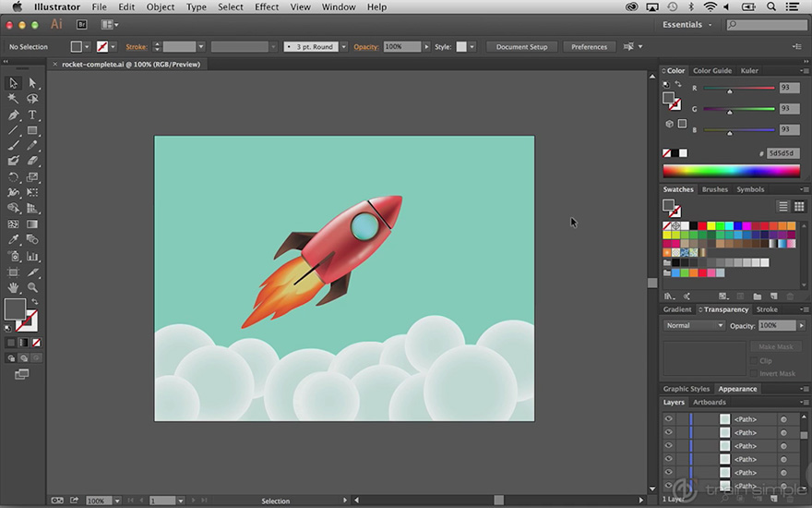Screen dimensions: 812x508
Task: Toggle visibility of the fourth Path layer
Action: (x=669, y=459)
